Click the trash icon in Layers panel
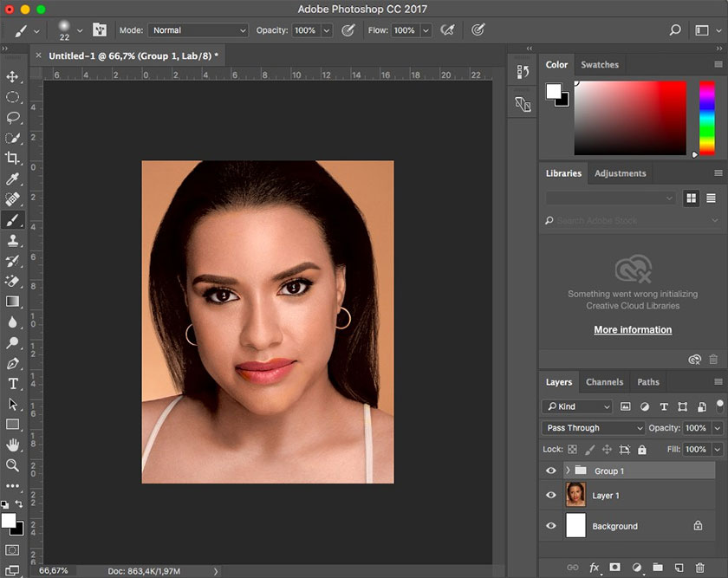Viewport: 728px width, 578px height. pyautogui.click(x=700, y=568)
